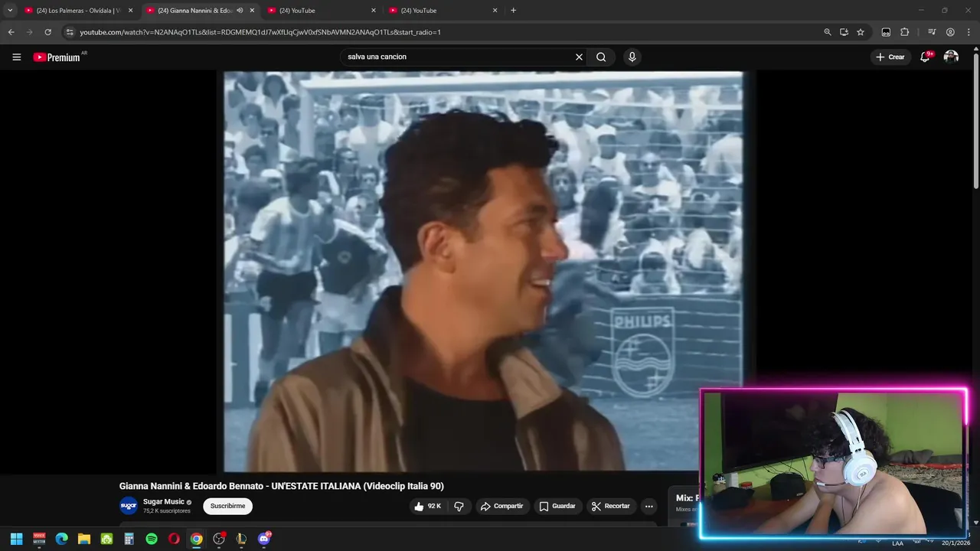Open File Explorer from the taskbar
The width and height of the screenshot is (980, 551).
(x=84, y=539)
